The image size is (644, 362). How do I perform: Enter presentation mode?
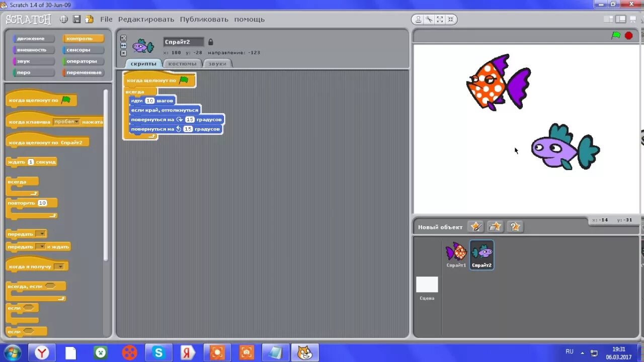click(633, 19)
